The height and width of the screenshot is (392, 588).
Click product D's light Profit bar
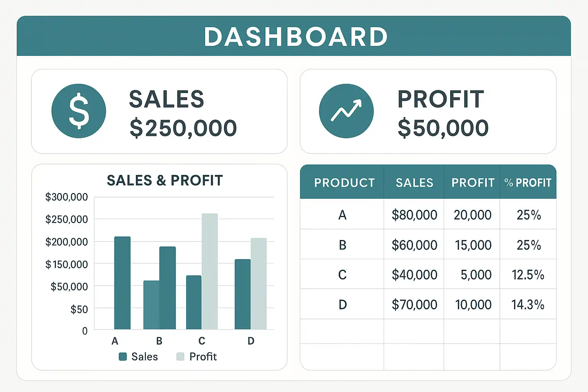coord(259,283)
